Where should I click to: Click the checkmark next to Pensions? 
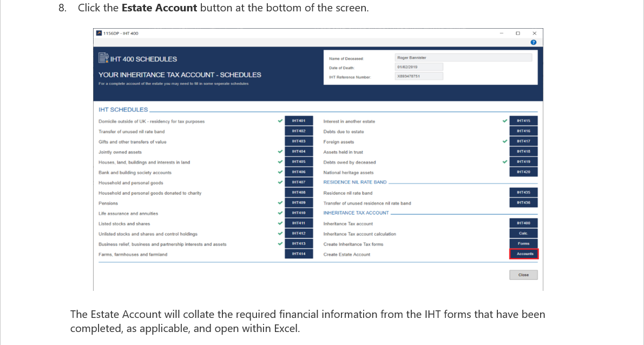click(x=280, y=203)
